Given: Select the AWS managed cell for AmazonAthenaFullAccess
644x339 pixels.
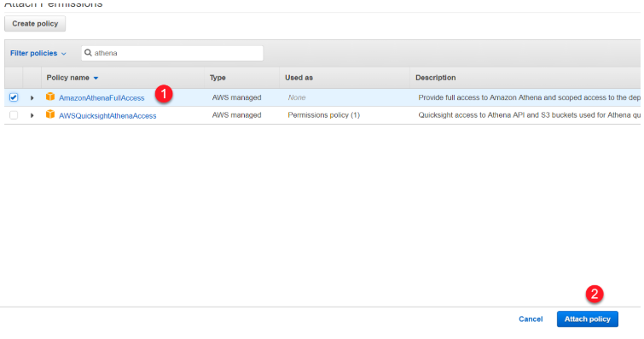Looking at the screenshot, I should (x=236, y=97).
